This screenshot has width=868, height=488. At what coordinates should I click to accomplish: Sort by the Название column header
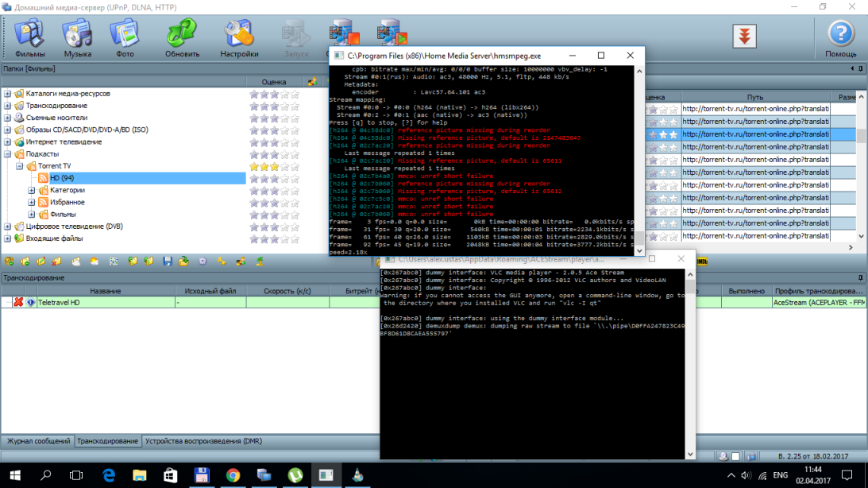[x=105, y=291]
